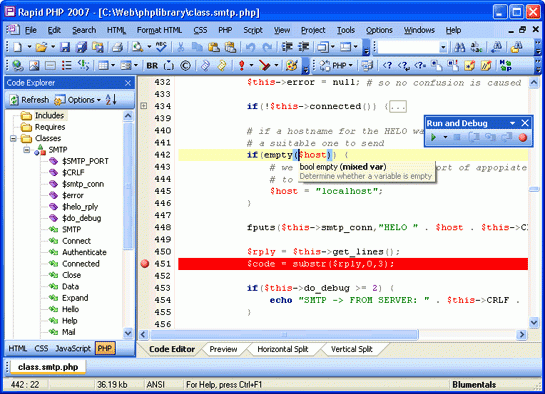Expand the folded code block on line 434
Image resolution: width=545 pixels, height=394 pixels.
[x=144, y=106]
